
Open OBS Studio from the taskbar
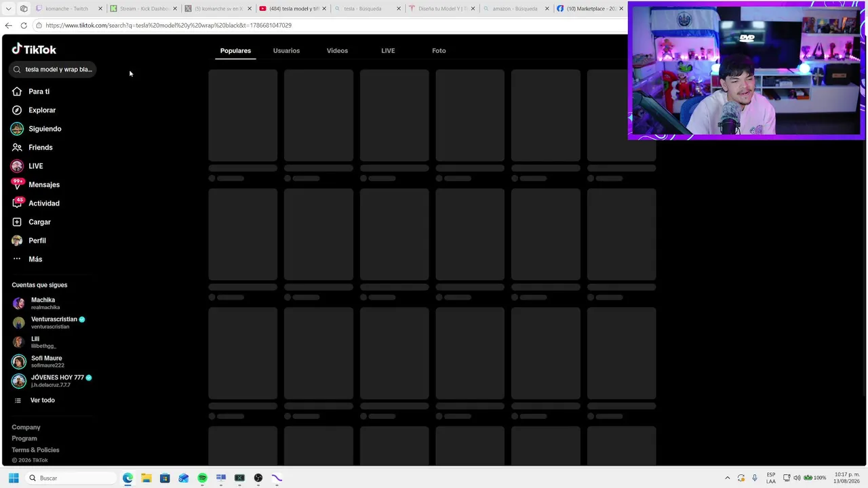(258, 478)
